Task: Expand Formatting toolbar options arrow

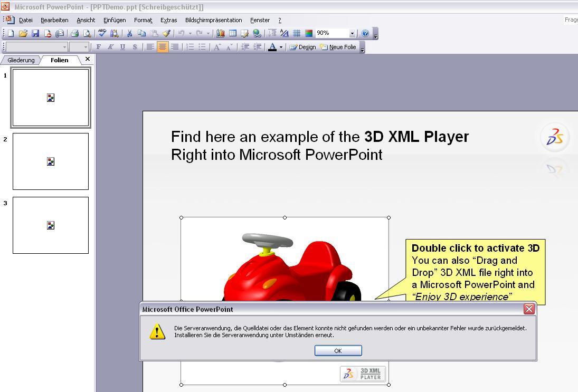Action: pos(362,47)
